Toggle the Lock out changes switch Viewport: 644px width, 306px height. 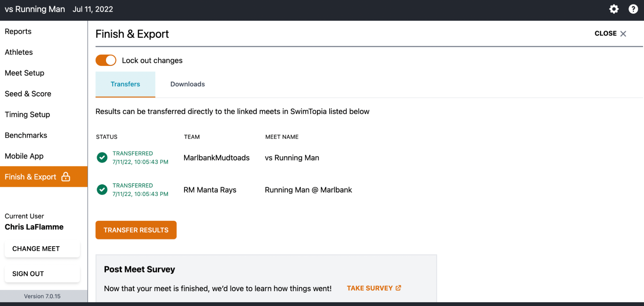click(106, 60)
